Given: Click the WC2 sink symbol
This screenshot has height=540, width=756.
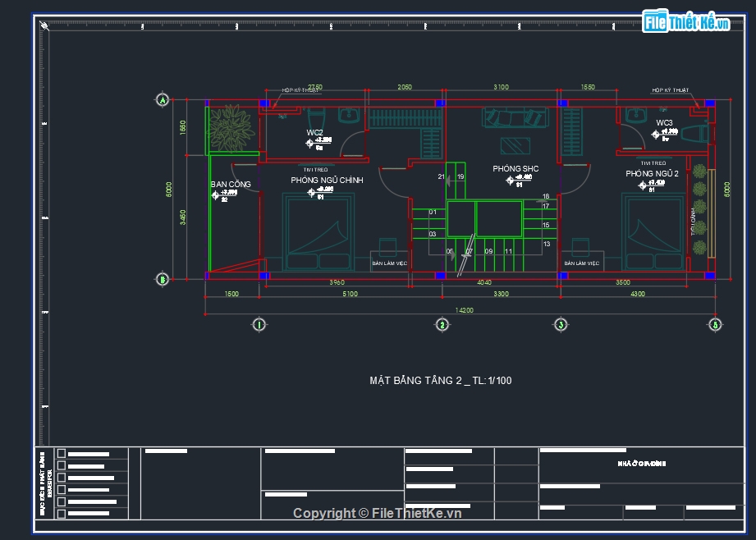Looking at the screenshot, I should pyautogui.click(x=351, y=115).
